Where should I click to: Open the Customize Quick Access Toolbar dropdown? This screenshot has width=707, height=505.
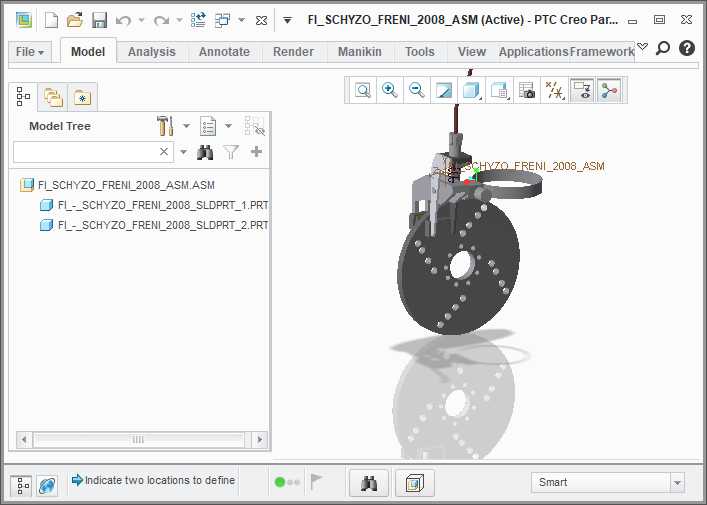coord(287,20)
